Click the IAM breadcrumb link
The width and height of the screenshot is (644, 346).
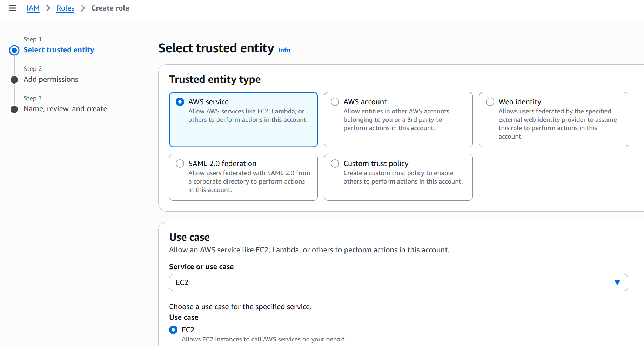tap(33, 8)
